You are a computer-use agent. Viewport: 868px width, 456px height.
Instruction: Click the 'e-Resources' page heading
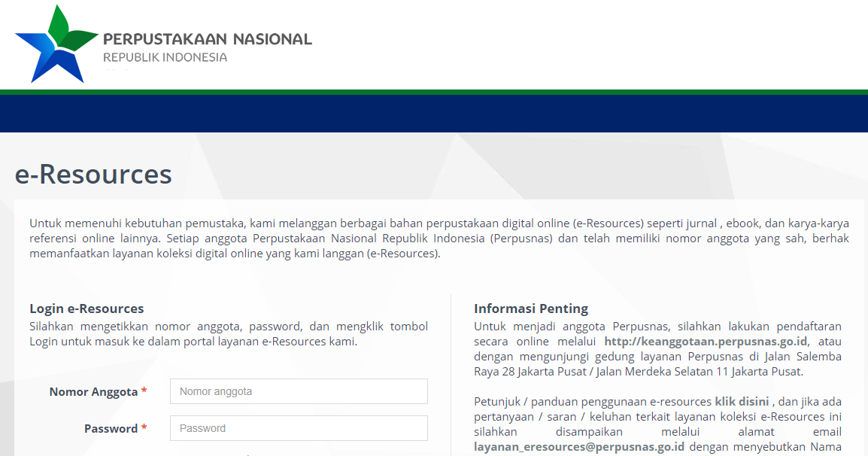pos(93,174)
